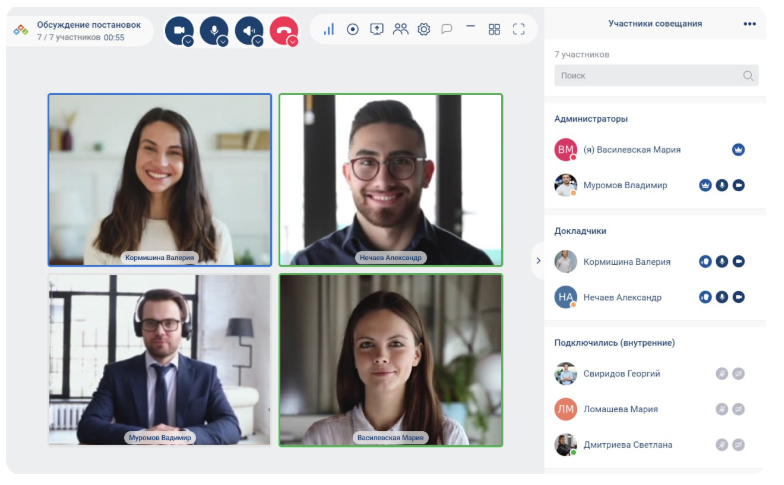
Task: Open the grid layout icon
Action: [494, 30]
